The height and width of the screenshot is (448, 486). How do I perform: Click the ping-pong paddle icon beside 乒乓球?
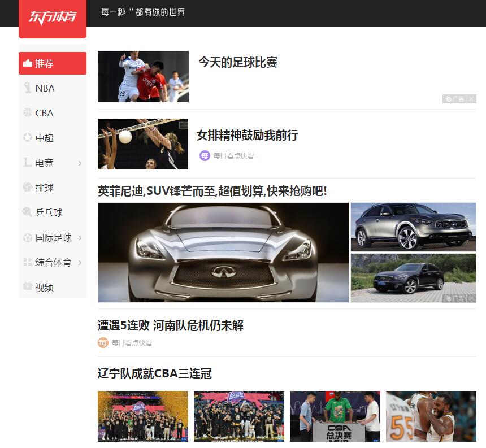click(27, 212)
